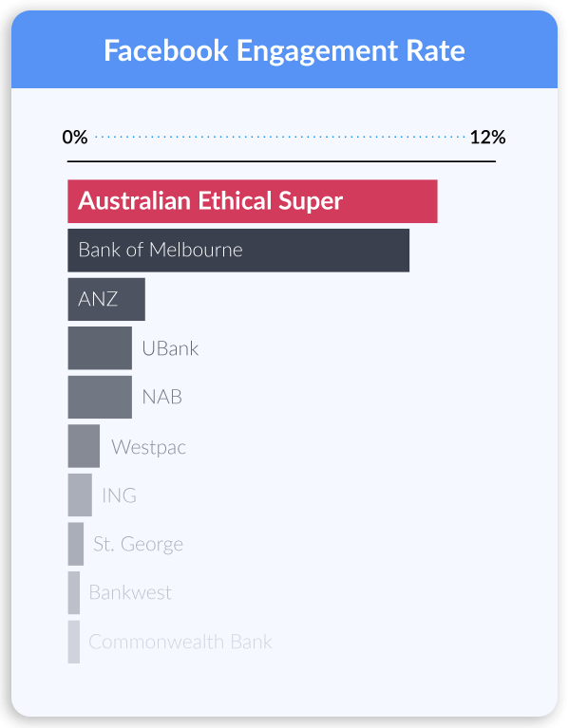Select the Westpac bar

click(x=84, y=446)
